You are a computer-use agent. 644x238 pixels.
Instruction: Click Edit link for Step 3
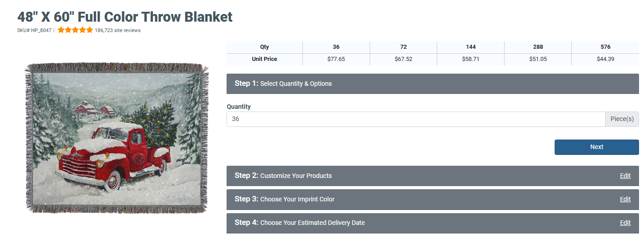click(625, 199)
